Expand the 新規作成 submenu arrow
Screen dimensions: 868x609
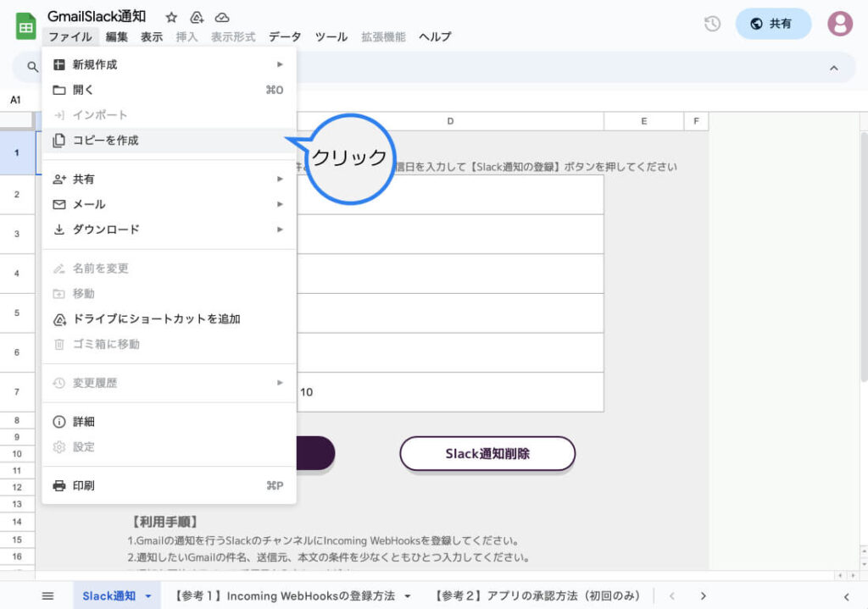[x=280, y=64]
